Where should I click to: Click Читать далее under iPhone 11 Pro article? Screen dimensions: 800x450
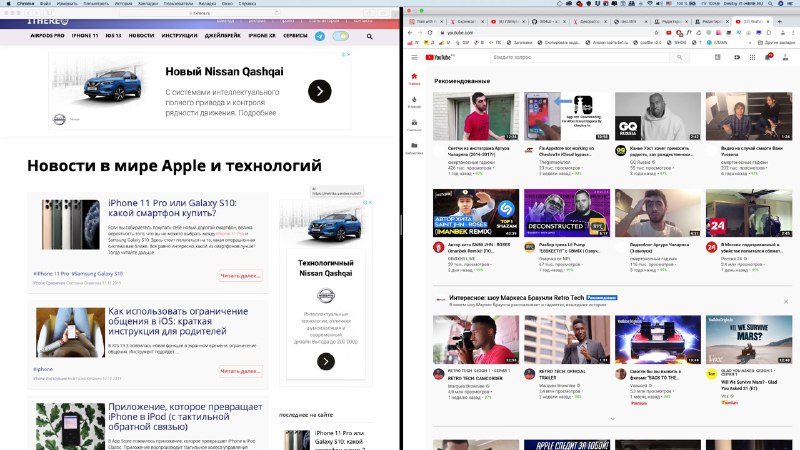click(x=240, y=276)
